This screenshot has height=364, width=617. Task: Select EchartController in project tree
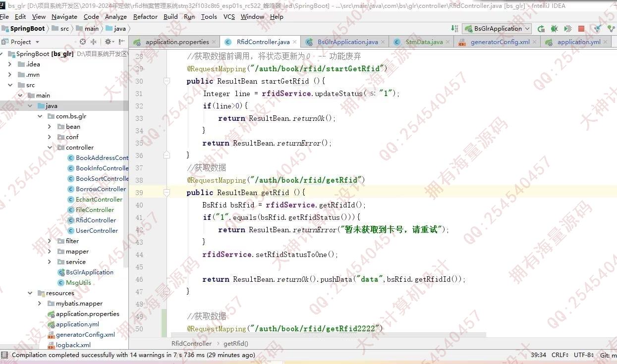pyautogui.click(x=99, y=200)
